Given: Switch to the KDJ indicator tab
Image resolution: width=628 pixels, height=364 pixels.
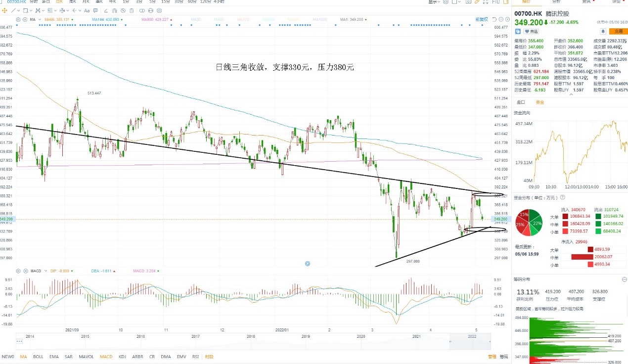Looking at the screenshot, I should tap(123, 357).
